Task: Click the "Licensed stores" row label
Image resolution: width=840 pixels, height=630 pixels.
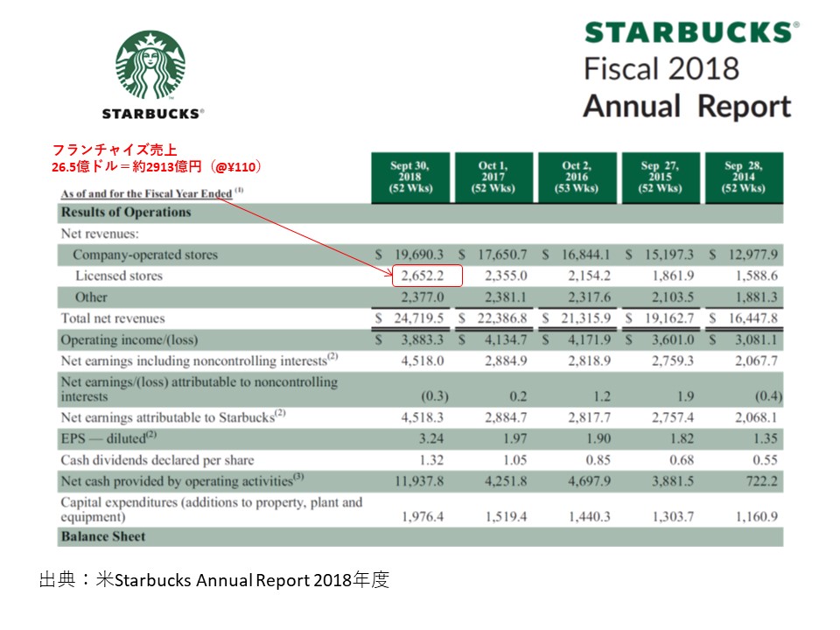Action: pyautogui.click(x=119, y=276)
